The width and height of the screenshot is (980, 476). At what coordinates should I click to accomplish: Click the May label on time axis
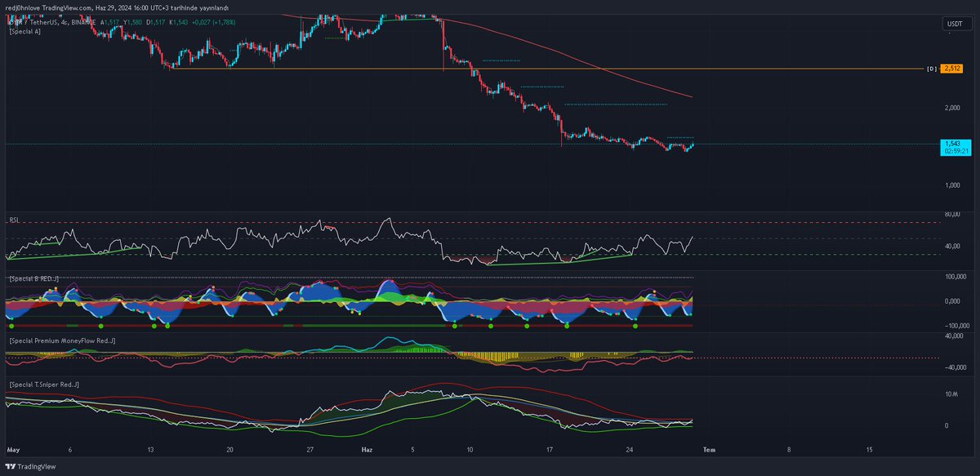point(12,449)
